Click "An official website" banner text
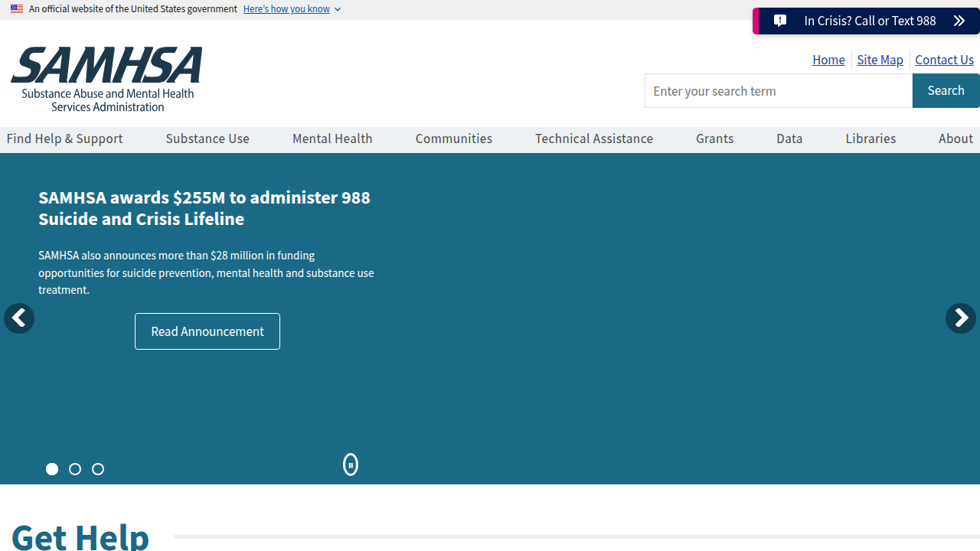980x551 pixels. point(133,9)
